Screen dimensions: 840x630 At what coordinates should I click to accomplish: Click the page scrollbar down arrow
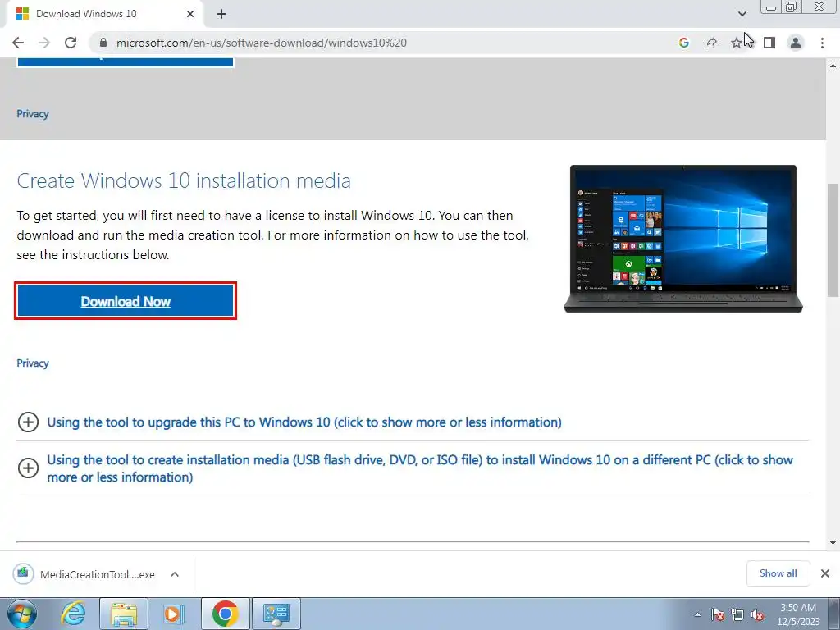[x=833, y=543]
